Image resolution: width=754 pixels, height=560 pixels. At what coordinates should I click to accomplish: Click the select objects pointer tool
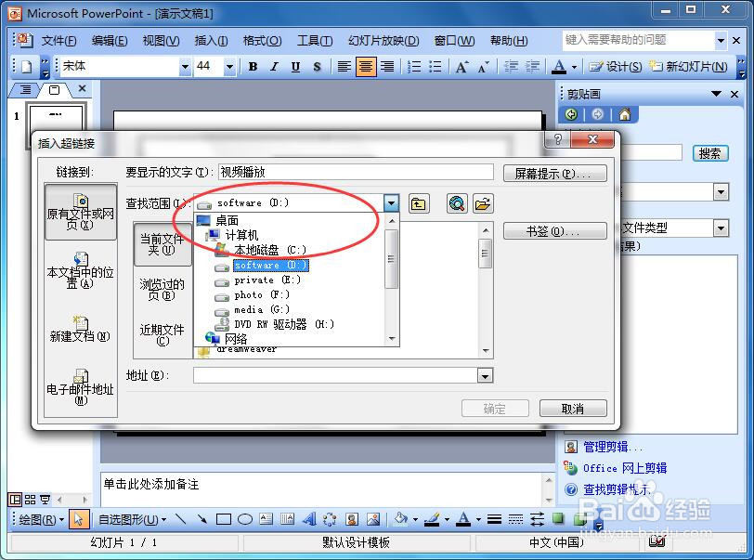[78, 519]
